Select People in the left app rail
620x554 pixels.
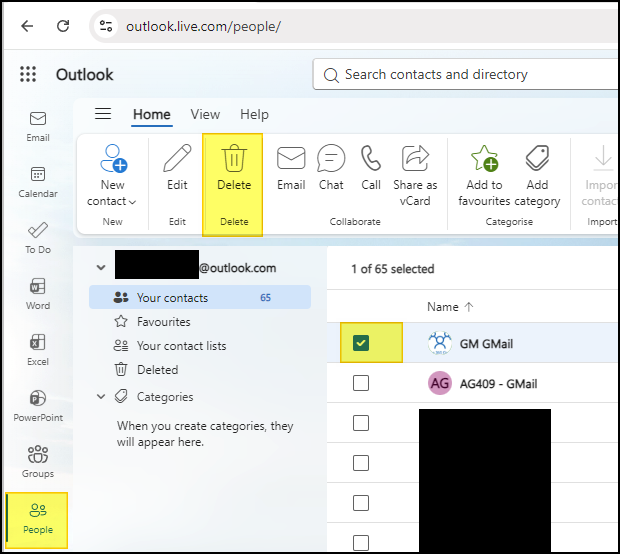coord(38,518)
